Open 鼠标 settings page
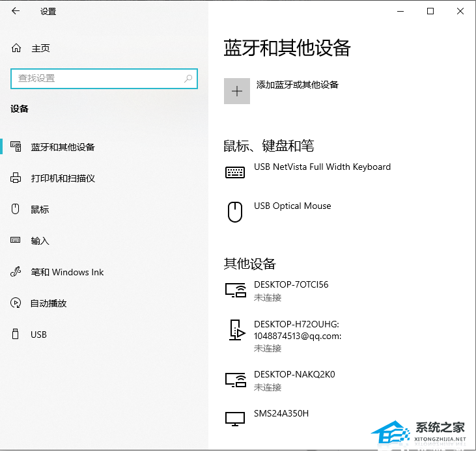 [40, 210]
